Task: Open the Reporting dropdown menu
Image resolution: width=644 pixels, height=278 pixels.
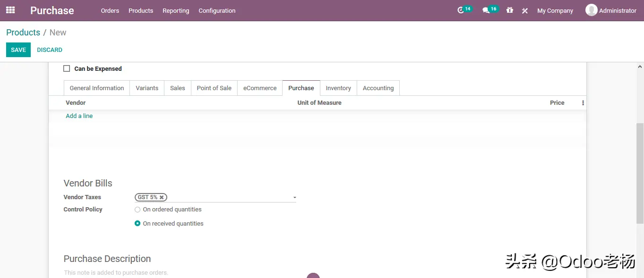Action: click(x=176, y=10)
